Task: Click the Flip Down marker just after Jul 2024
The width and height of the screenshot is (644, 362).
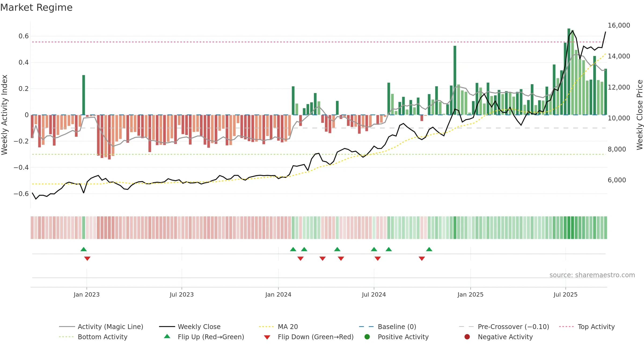Action: click(x=378, y=258)
